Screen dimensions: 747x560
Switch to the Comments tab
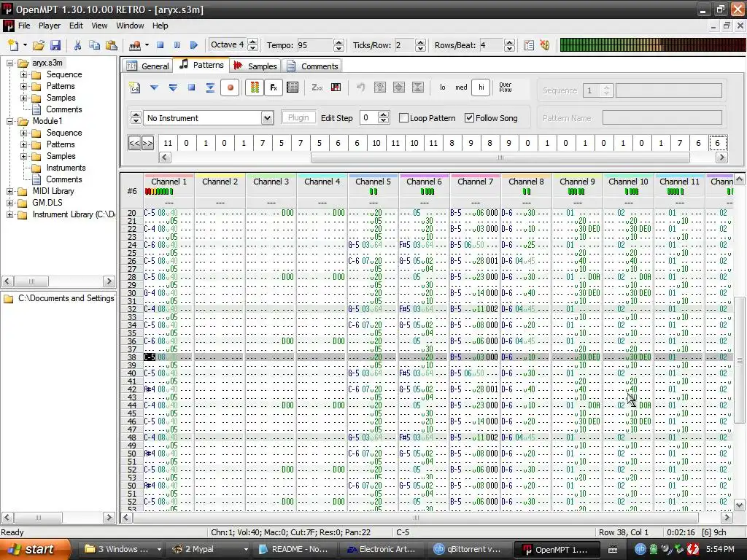[312, 66]
